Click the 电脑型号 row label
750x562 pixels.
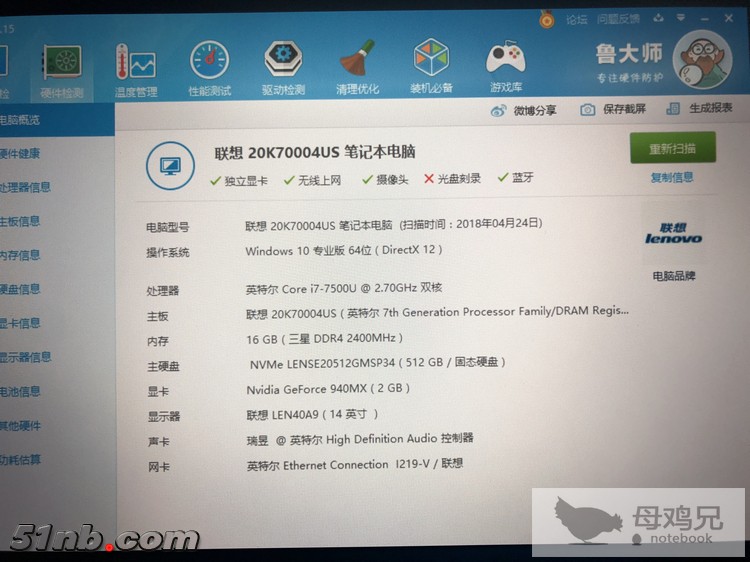pos(167,227)
